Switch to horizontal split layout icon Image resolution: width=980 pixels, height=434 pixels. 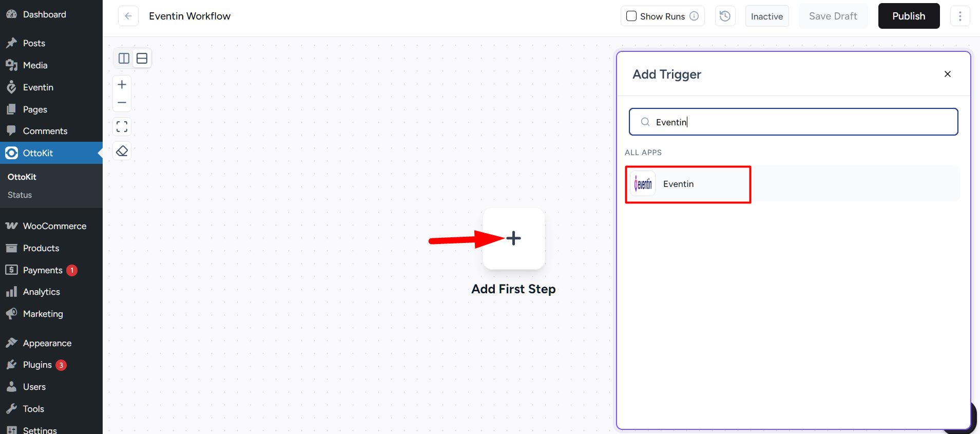coord(142,58)
